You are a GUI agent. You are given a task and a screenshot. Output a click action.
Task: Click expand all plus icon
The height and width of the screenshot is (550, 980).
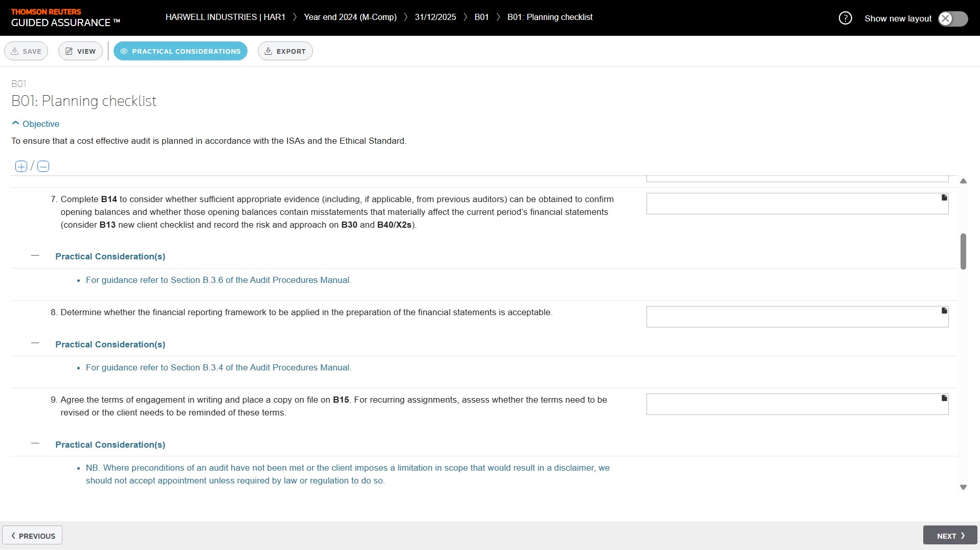[21, 166]
